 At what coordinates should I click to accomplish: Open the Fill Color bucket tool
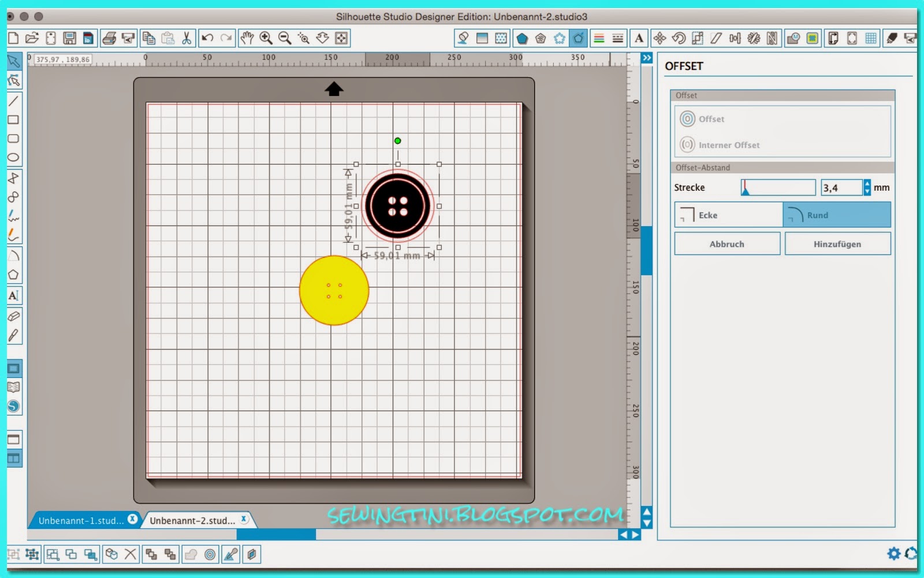463,38
